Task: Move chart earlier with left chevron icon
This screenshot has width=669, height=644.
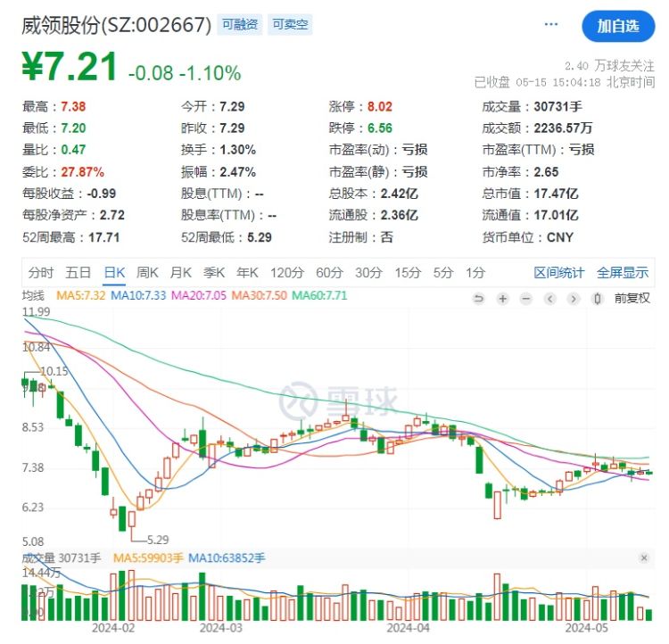Action: point(550,298)
